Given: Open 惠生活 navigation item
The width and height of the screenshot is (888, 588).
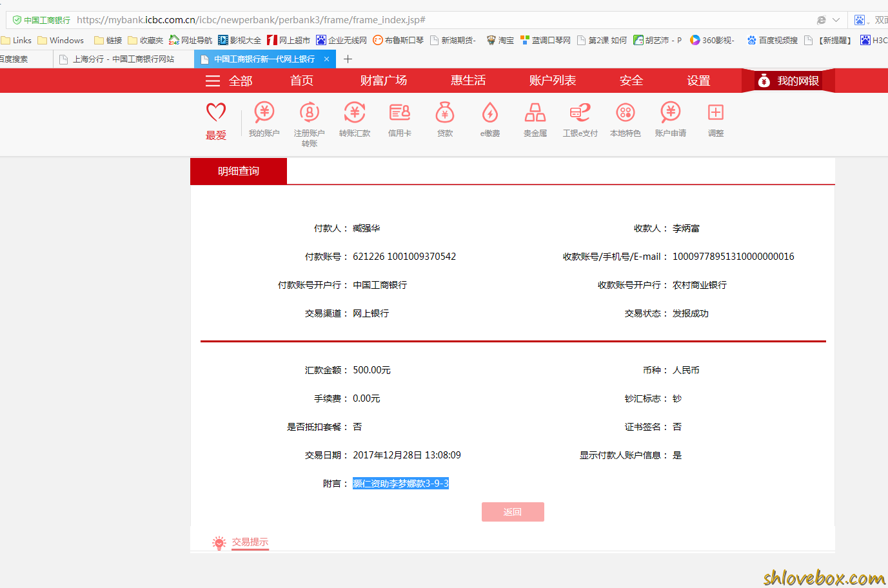Looking at the screenshot, I should (x=468, y=81).
